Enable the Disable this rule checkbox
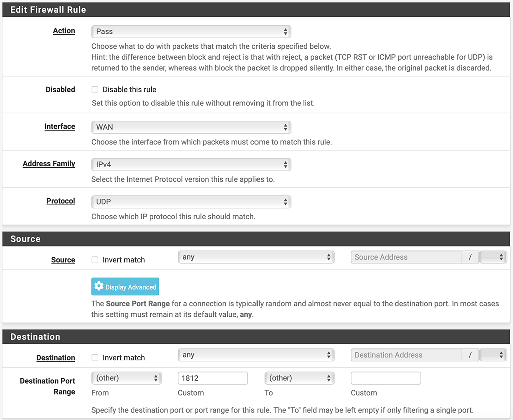 pyautogui.click(x=94, y=89)
